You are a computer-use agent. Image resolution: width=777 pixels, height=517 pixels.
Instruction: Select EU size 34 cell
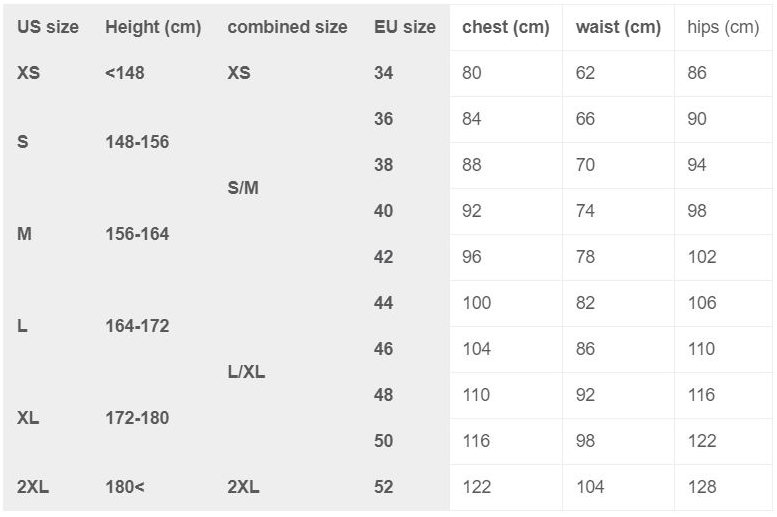point(384,73)
